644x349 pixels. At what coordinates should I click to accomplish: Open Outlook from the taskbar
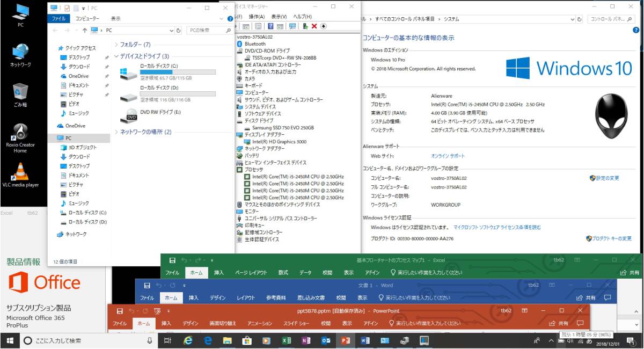pos(326,340)
